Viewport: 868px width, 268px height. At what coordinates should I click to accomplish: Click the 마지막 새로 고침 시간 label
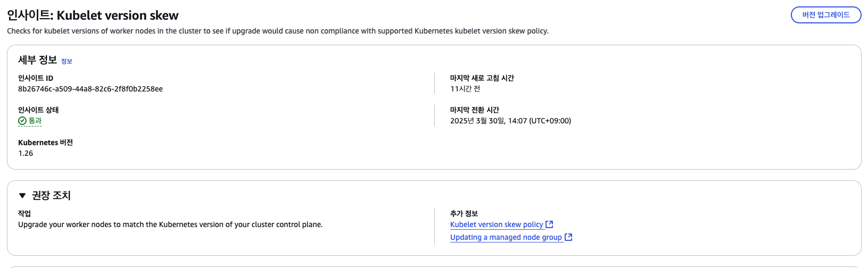[x=482, y=78]
